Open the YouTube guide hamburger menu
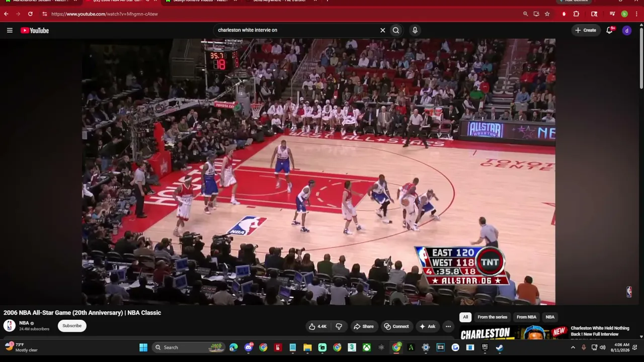 coord(10,30)
